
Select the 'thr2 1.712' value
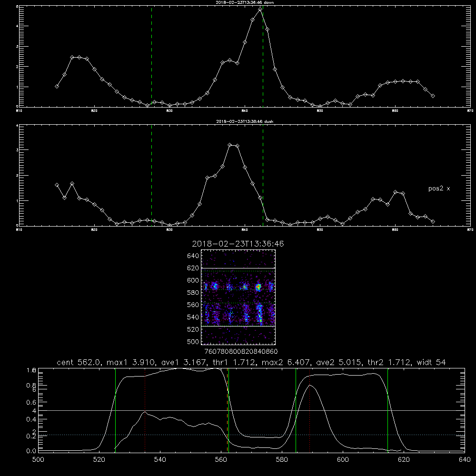389,362
